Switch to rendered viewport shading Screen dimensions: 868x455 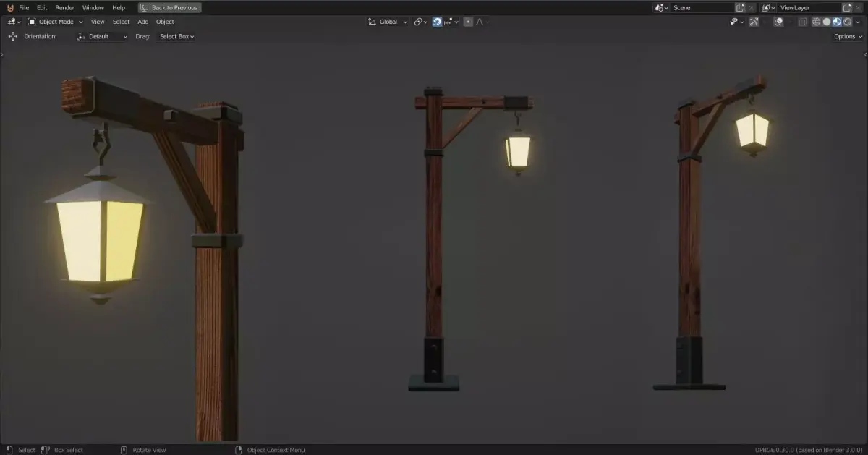click(847, 22)
